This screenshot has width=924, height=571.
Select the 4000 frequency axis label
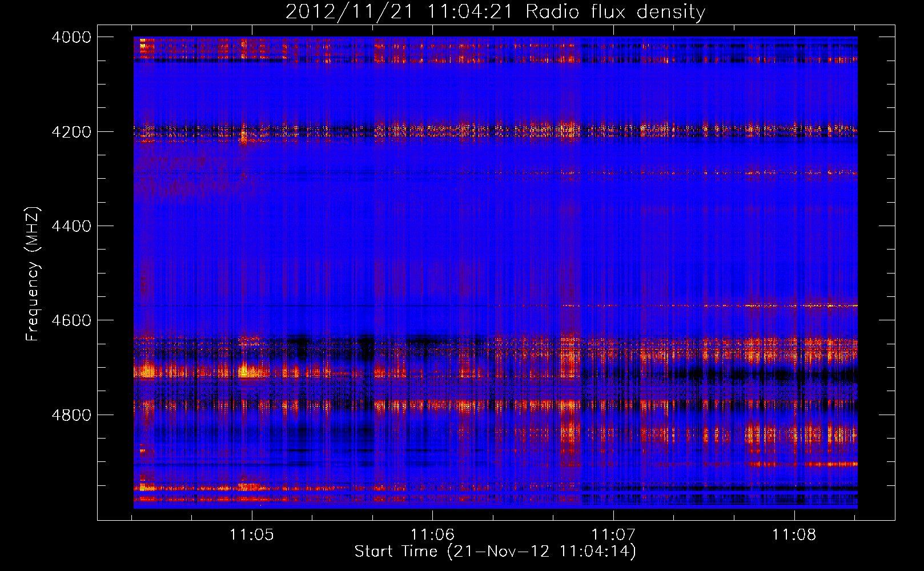(71, 37)
